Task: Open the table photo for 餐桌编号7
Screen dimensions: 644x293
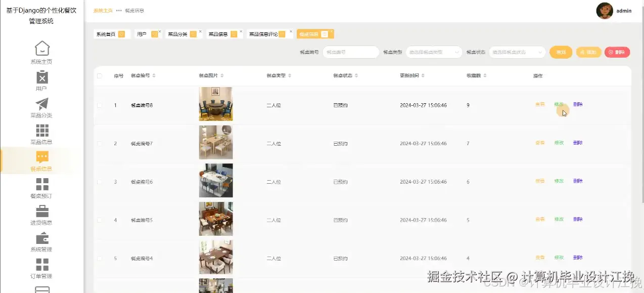Action: (x=216, y=143)
